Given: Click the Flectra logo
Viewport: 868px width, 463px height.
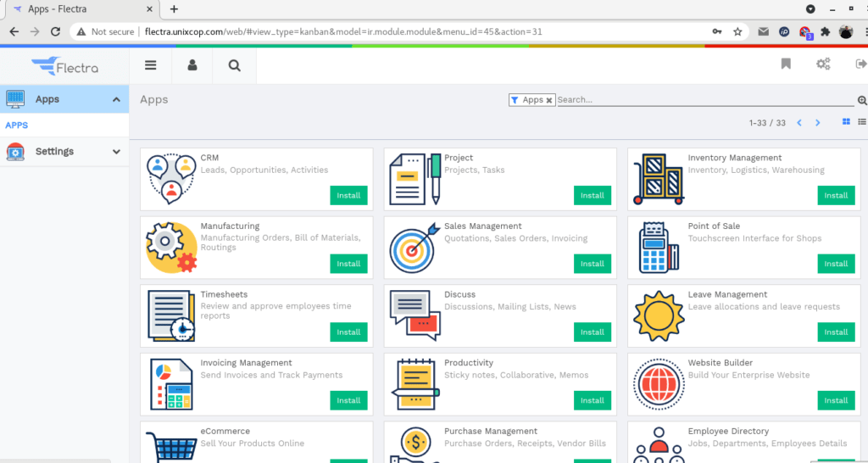Looking at the screenshot, I should point(64,66).
